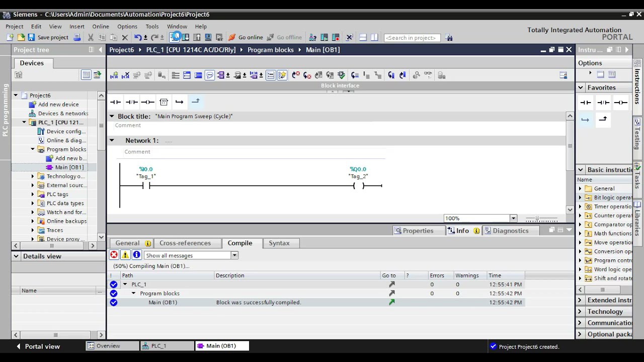This screenshot has width=644, height=362.
Task: Click the open branch icon in editor toolbar
Action: pyautogui.click(x=179, y=102)
